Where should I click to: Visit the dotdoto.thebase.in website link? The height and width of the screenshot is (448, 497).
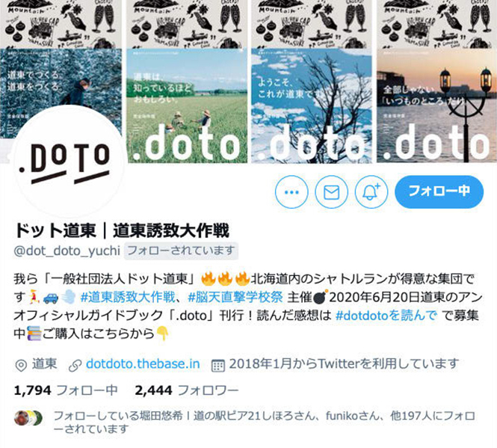pyautogui.click(x=143, y=363)
